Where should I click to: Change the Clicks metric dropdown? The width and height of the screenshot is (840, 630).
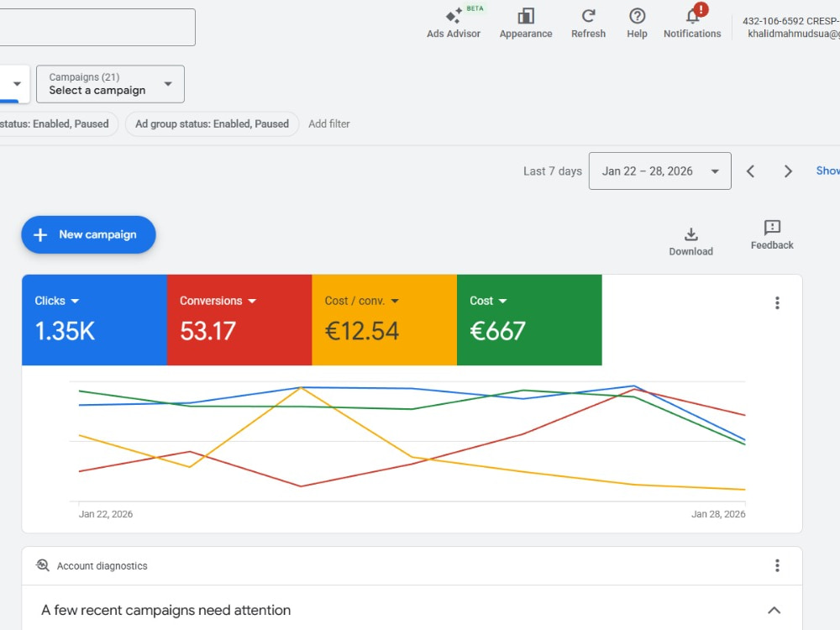57,301
